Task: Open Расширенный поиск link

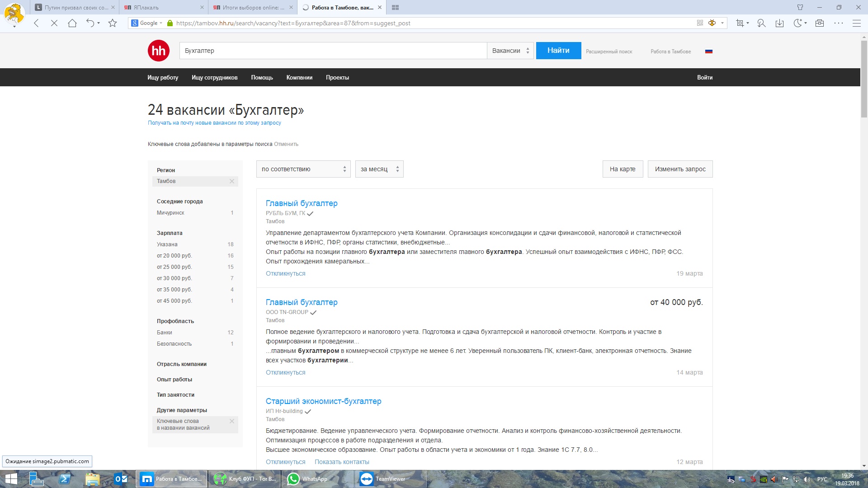Action: click(609, 52)
